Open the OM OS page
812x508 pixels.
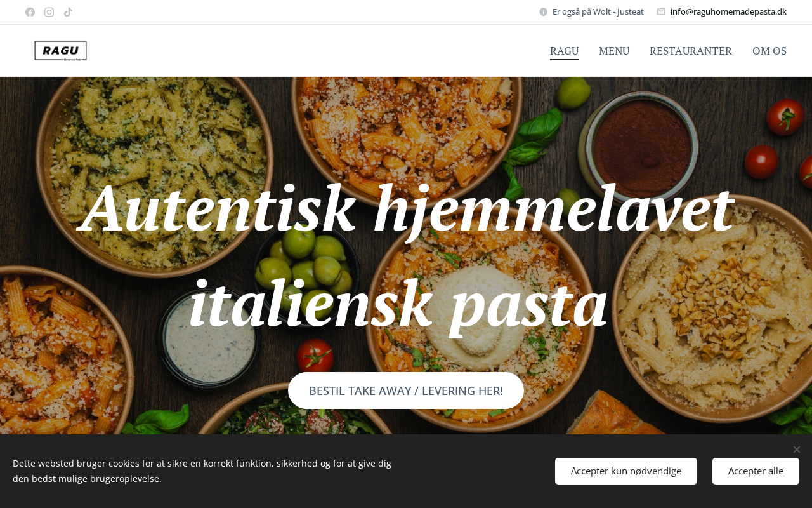pos(769,51)
